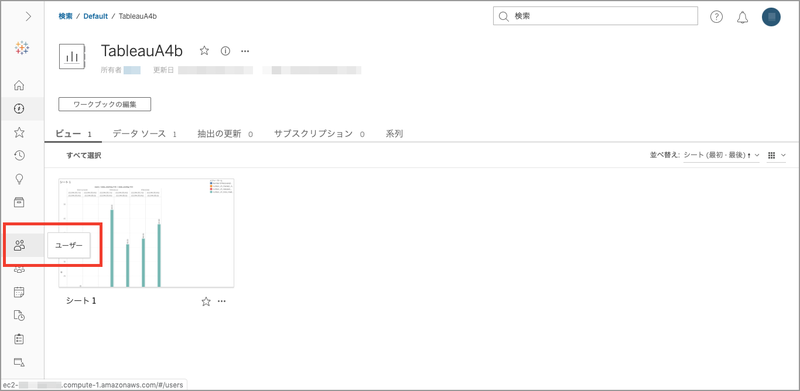Switch to 系列 tab
This screenshot has width=800, height=391.
pos(394,134)
